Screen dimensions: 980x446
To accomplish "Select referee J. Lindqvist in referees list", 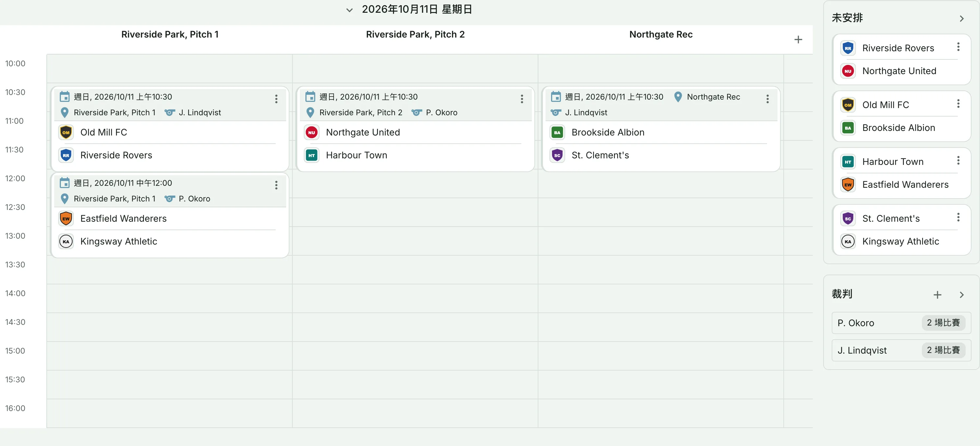I will 901,350.
